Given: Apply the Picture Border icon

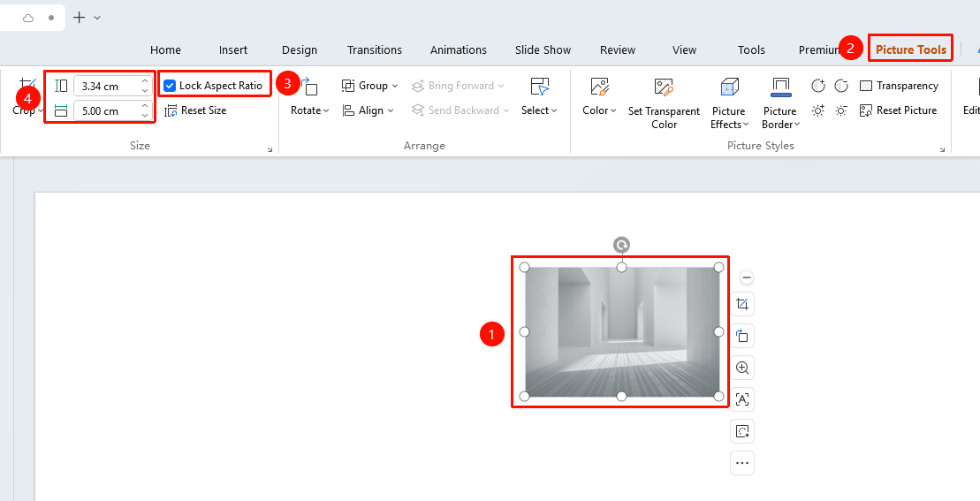Looking at the screenshot, I should 780,87.
